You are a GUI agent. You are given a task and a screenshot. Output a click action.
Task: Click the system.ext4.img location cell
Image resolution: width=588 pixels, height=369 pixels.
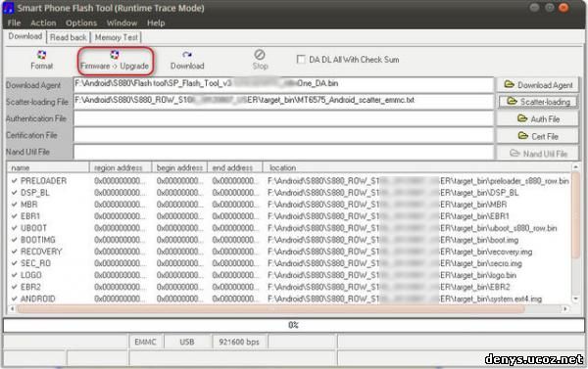[x=405, y=299]
